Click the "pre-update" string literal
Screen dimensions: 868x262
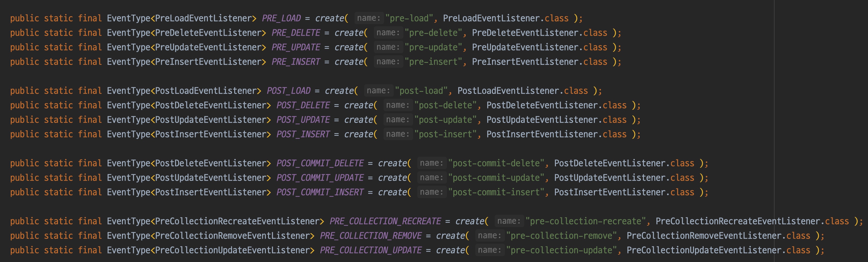(x=433, y=47)
